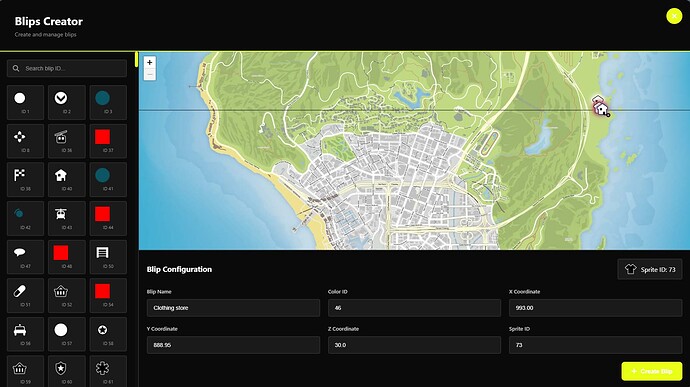
Task: Select the pill blip ID 51
Action: pyautogui.click(x=25, y=295)
